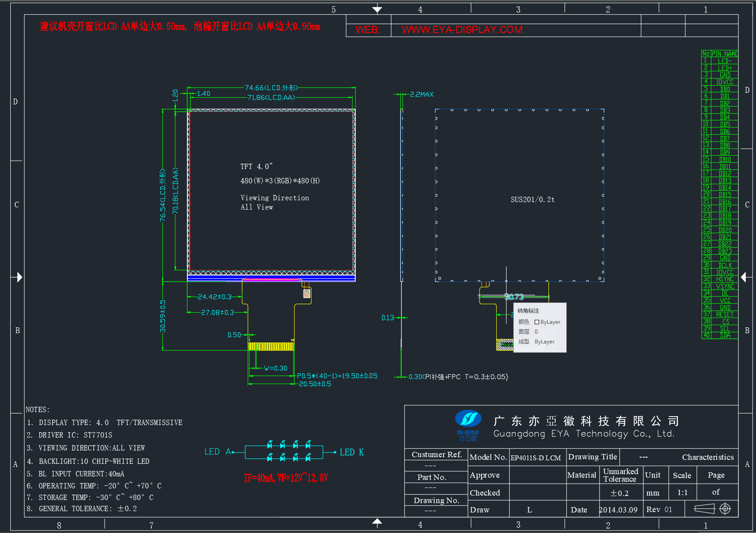
Task: Select the color swatch beside ByLayer in the tooltip
Action: click(537, 322)
